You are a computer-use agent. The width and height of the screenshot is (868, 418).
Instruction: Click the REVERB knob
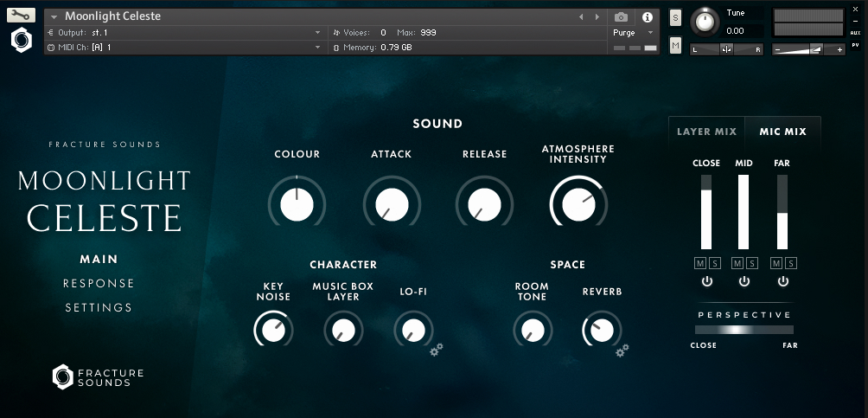pos(603,331)
